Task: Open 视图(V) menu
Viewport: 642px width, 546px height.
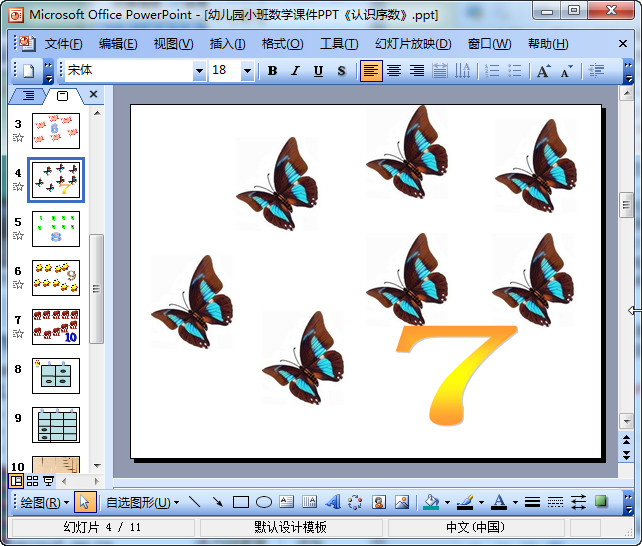Action: 173,43
